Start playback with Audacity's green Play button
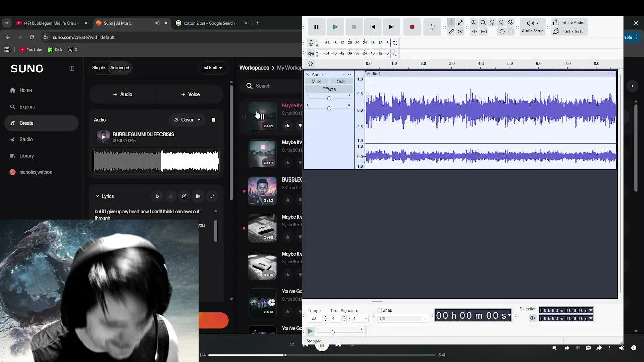Viewport: 644px width, 362px height. (335, 27)
